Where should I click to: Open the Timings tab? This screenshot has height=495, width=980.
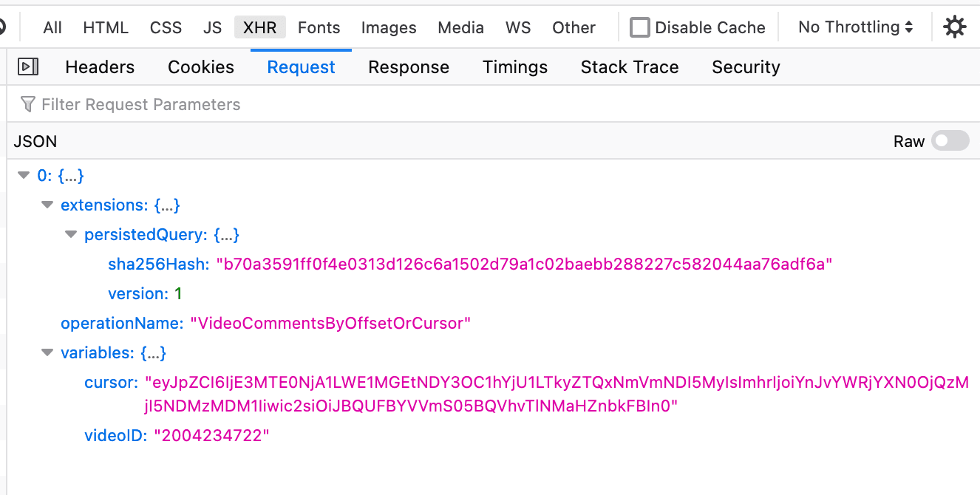[515, 66]
